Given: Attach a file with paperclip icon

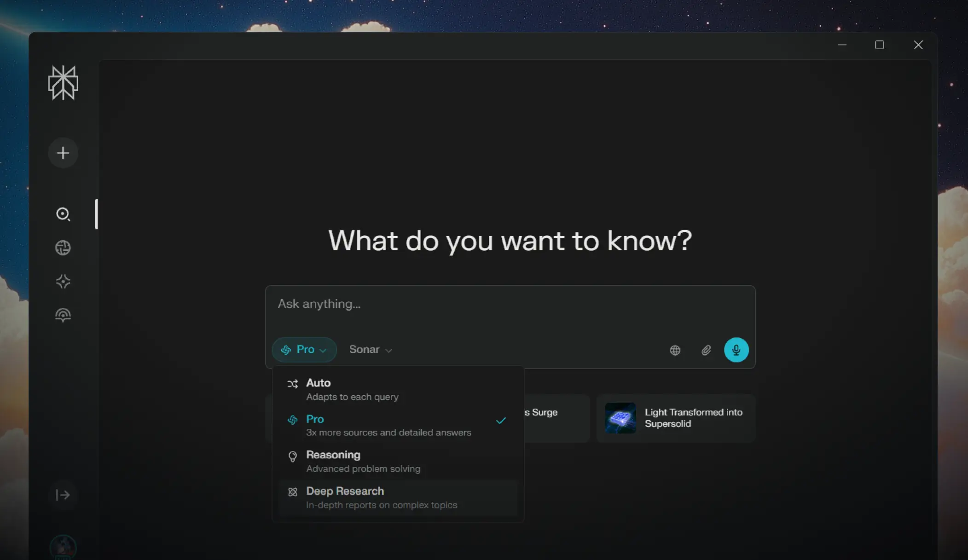Looking at the screenshot, I should [706, 350].
